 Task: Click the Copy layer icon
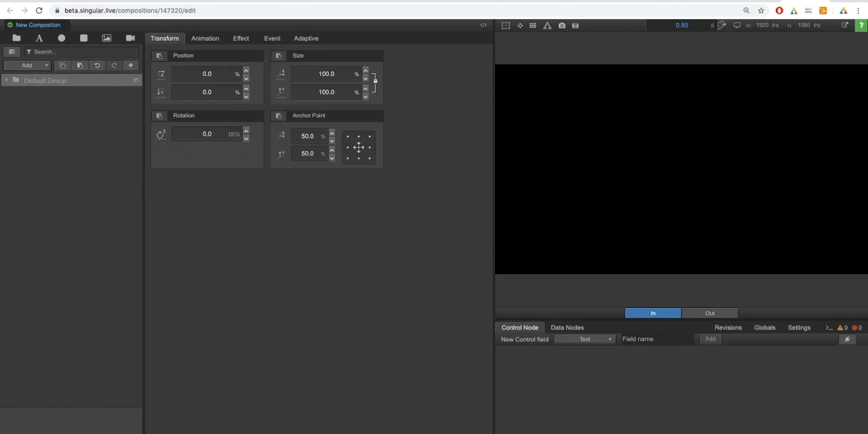[62, 66]
